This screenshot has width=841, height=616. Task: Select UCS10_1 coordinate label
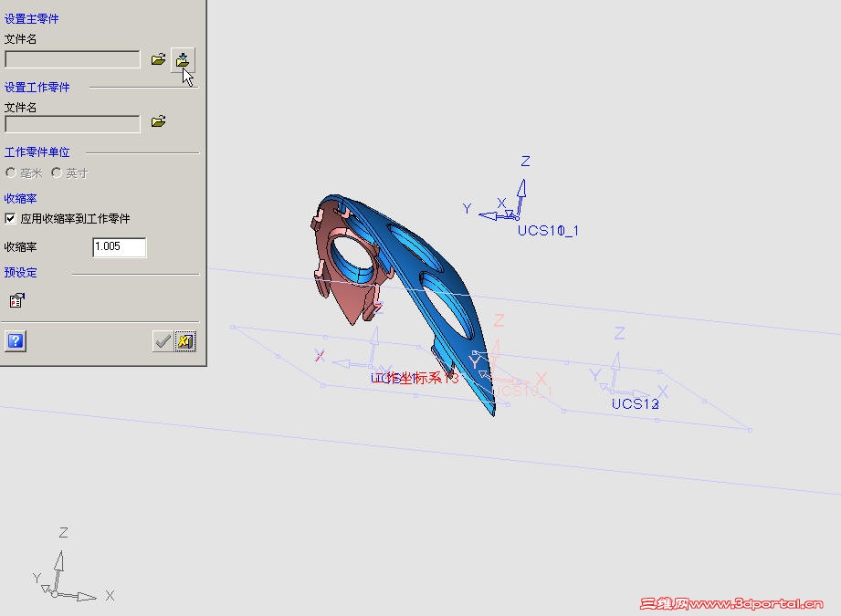coord(548,231)
